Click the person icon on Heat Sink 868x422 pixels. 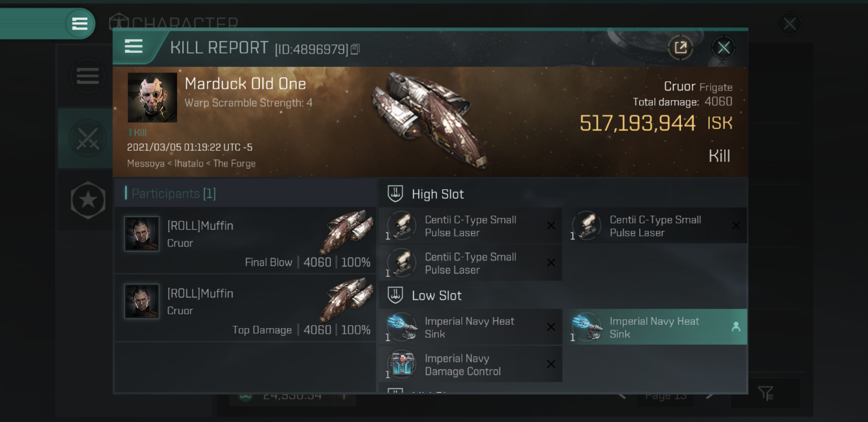tap(736, 327)
